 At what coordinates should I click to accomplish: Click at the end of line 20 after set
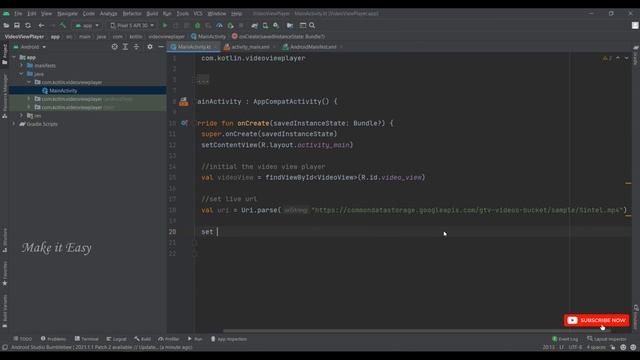218,232
